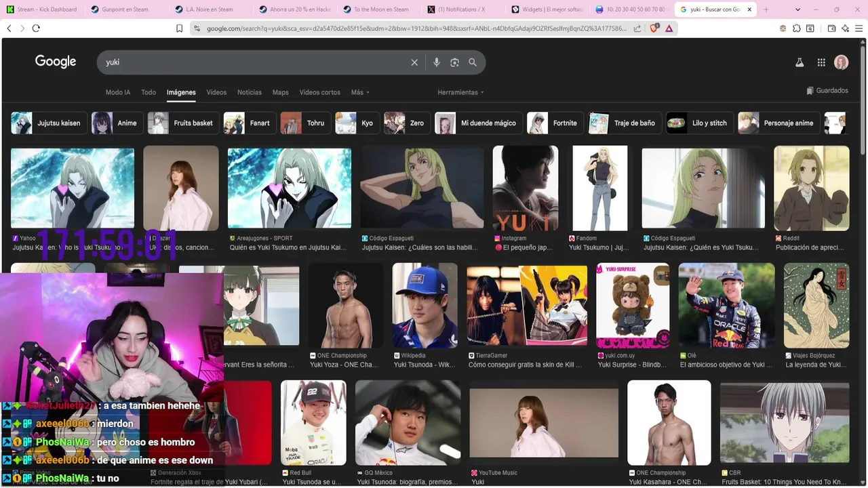The image size is (868, 488).
Task: Select the Modo IA search tab
Action: [118, 92]
